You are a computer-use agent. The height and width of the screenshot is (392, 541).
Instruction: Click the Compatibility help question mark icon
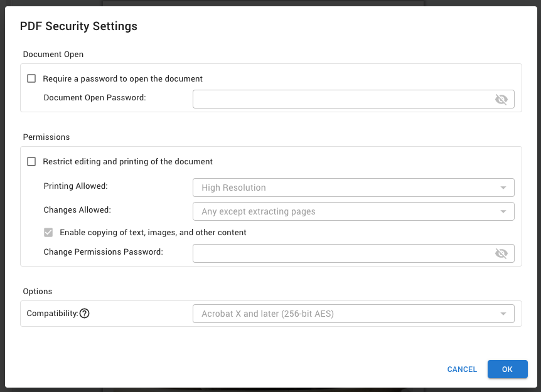click(85, 314)
